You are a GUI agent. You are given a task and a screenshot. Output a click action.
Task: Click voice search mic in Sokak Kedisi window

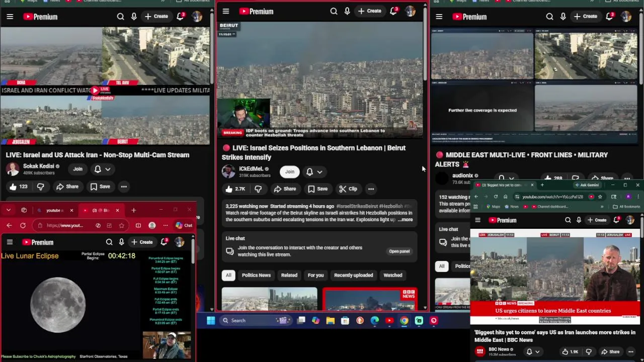tap(134, 17)
